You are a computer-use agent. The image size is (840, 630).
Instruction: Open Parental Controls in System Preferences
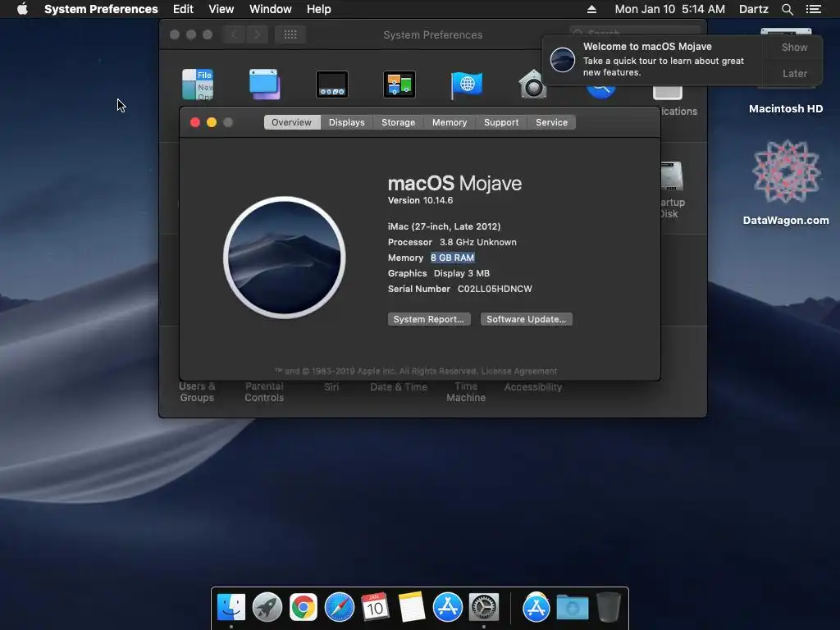coord(264,391)
